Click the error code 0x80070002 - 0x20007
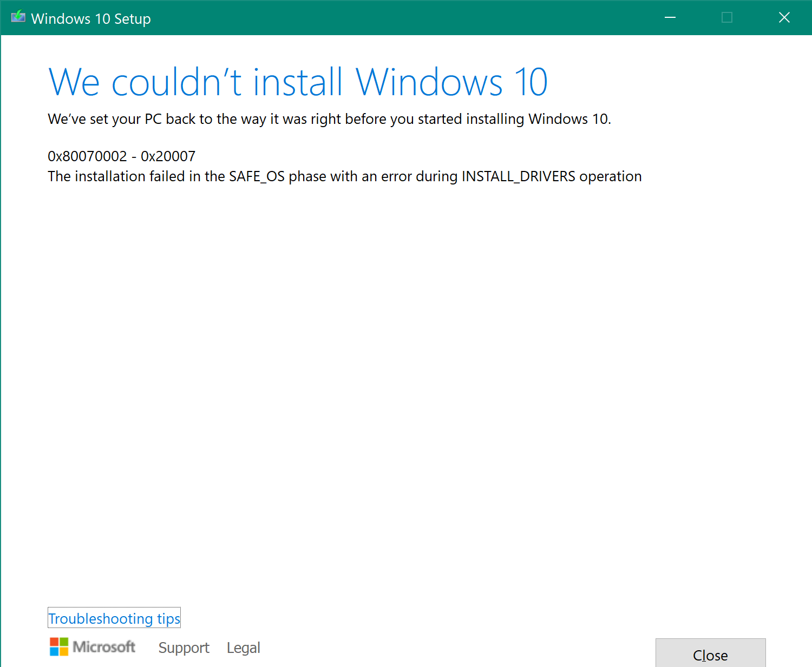Viewport: 812px width, 667px height. tap(122, 156)
